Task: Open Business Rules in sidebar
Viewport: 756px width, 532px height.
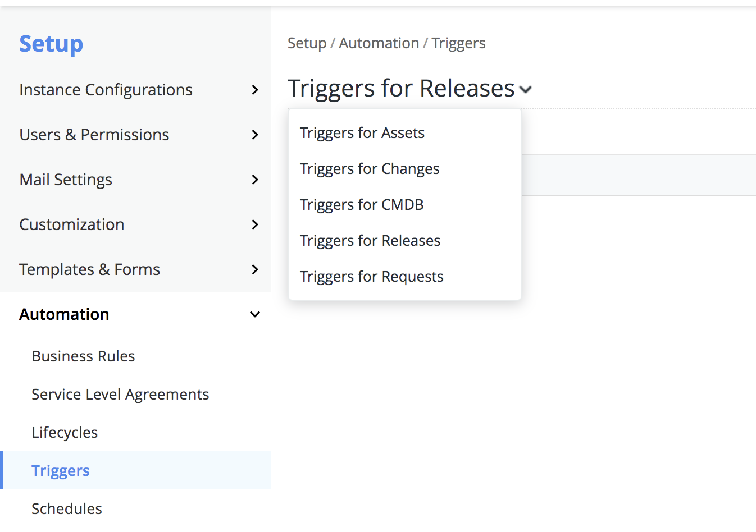Action: pyautogui.click(x=83, y=356)
